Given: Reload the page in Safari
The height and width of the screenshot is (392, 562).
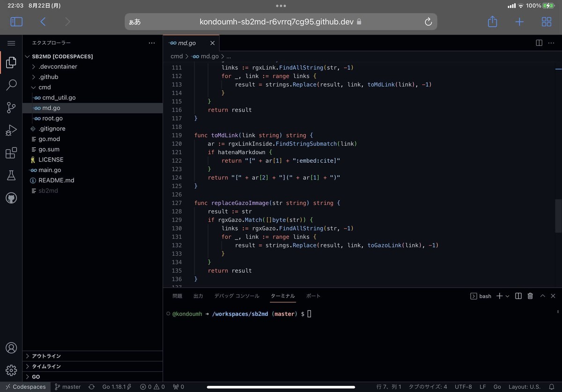Looking at the screenshot, I should tap(428, 22).
